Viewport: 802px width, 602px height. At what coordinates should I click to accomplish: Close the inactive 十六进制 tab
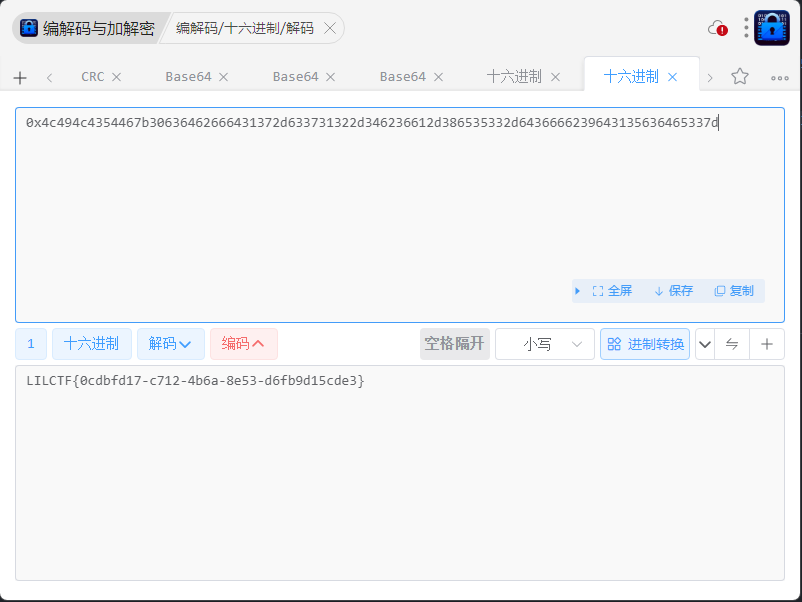point(555,77)
